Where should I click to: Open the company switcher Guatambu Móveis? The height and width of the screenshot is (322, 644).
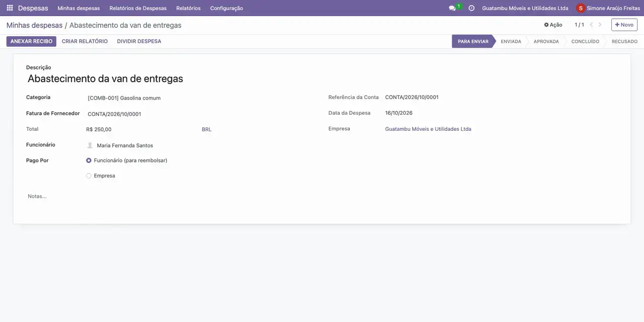click(x=525, y=8)
